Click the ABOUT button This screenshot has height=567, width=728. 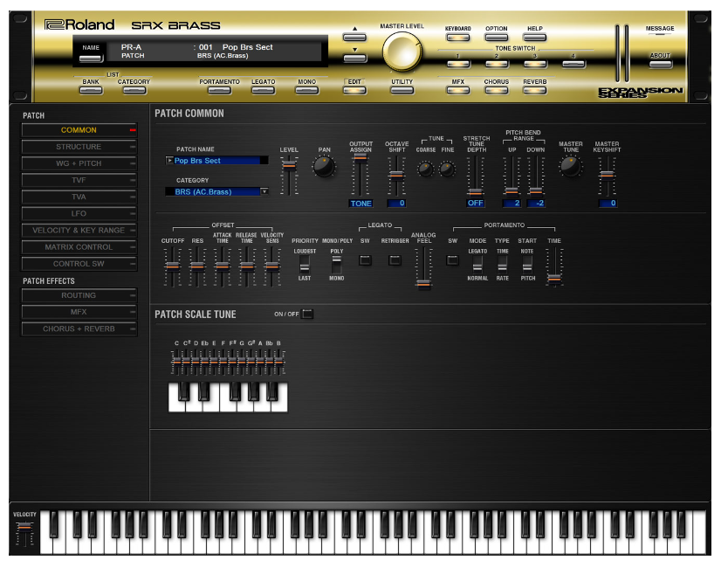[660, 64]
